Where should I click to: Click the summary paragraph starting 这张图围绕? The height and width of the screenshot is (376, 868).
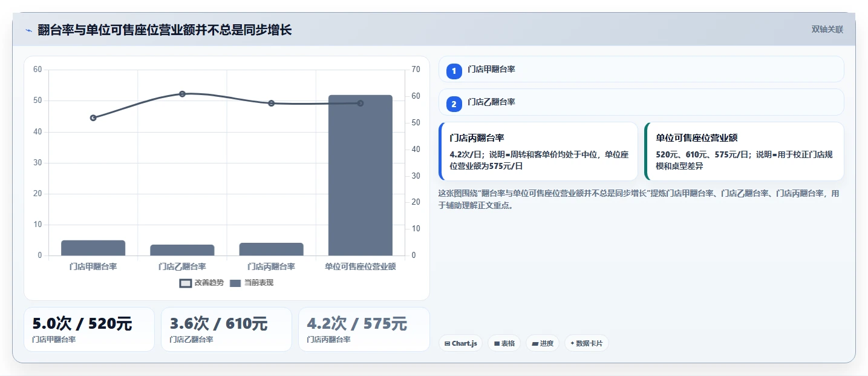pyautogui.click(x=638, y=199)
